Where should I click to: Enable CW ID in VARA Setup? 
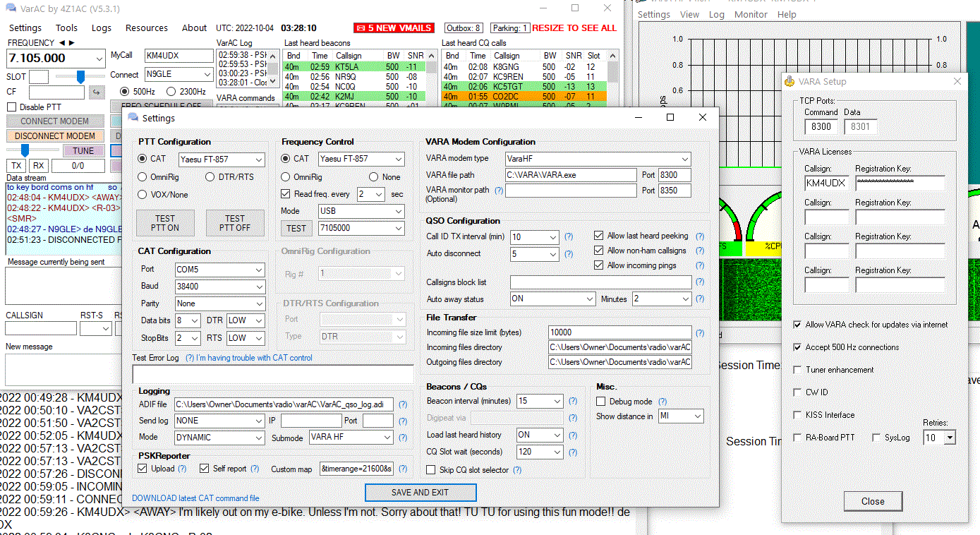(x=798, y=392)
